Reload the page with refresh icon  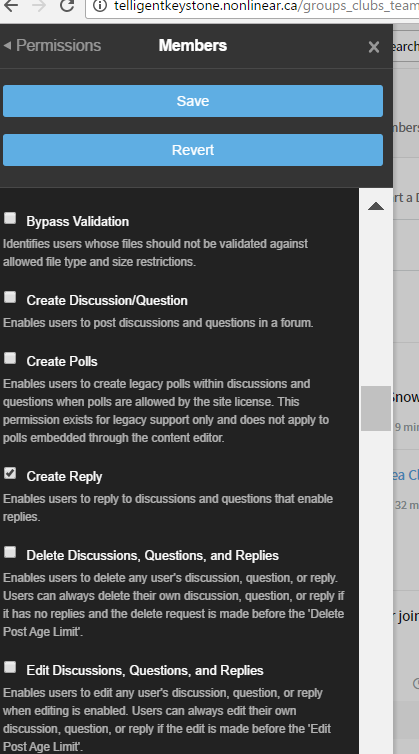coord(67,5)
